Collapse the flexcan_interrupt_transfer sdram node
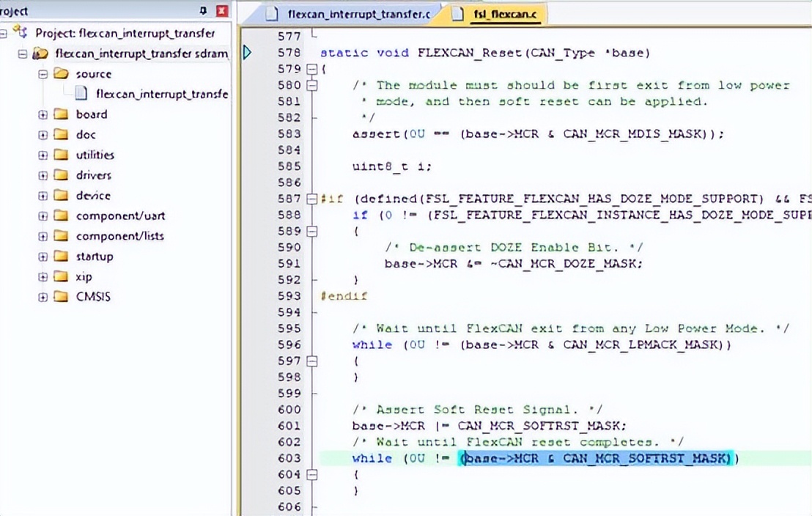812x516 pixels. [22, 54]
